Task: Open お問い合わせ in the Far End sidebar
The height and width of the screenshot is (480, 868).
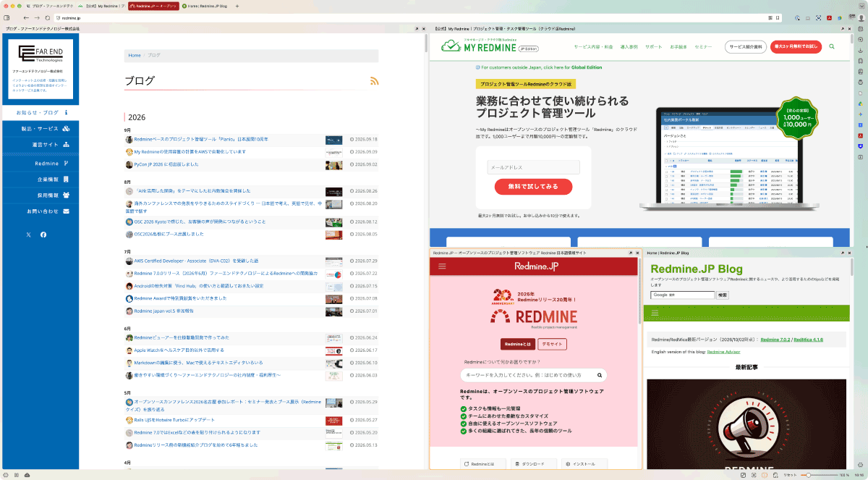Action: click(41, 211)
